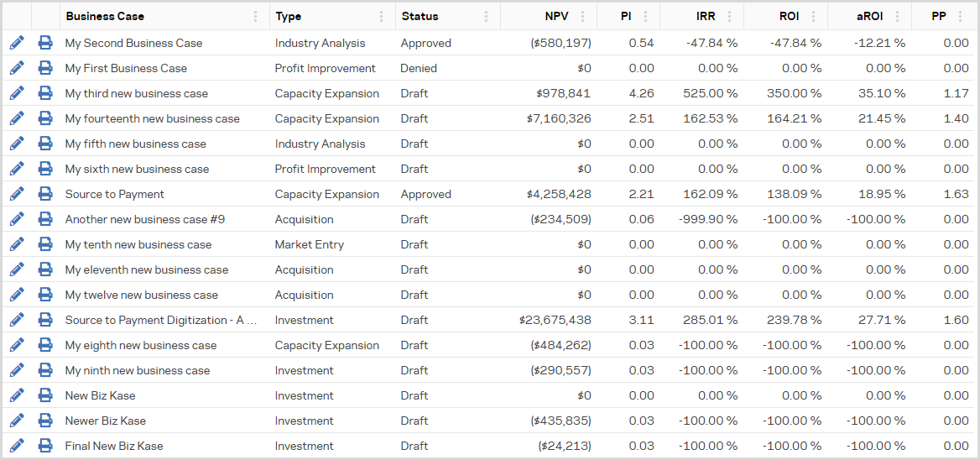Click edit pencil for My Second Business Case

coord(17,43)
